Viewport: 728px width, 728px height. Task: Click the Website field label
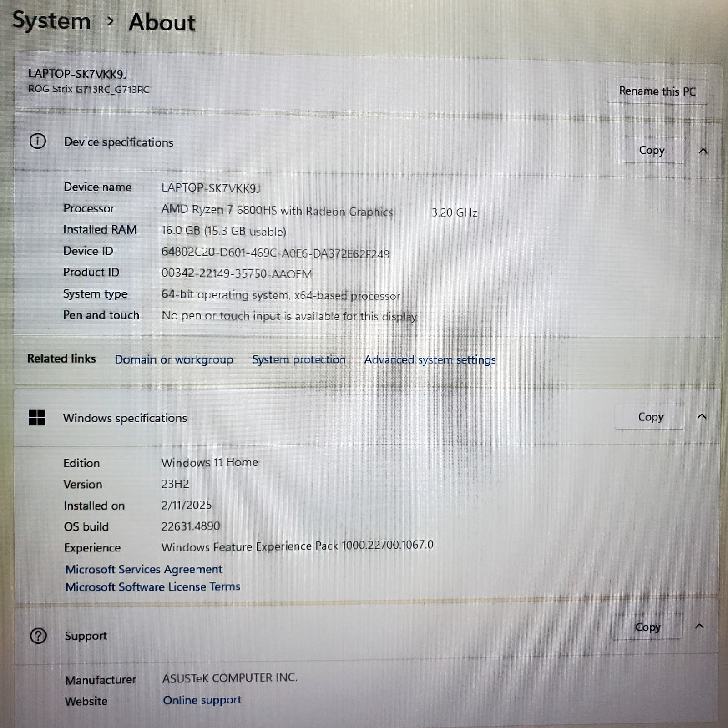coord(86,701)
